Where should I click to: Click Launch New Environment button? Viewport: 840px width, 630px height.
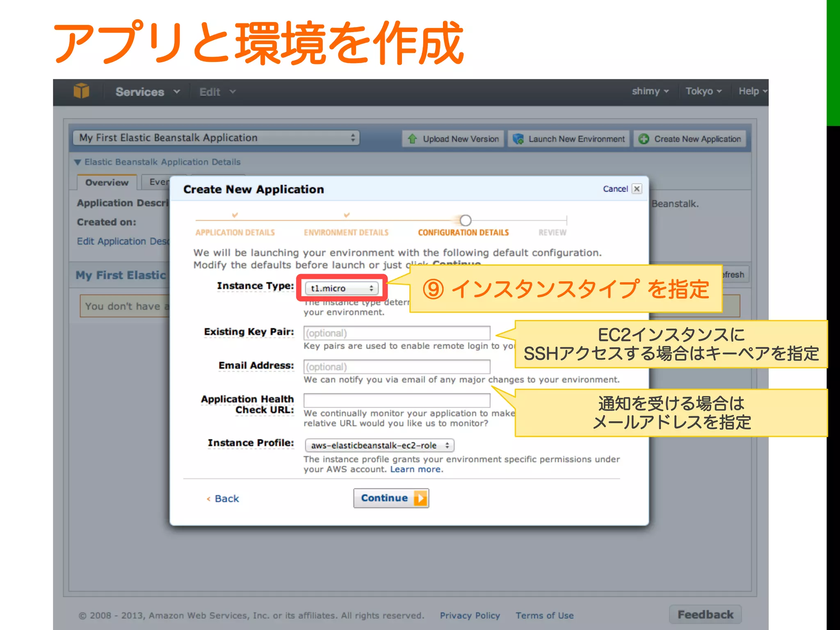click(569, 139)
